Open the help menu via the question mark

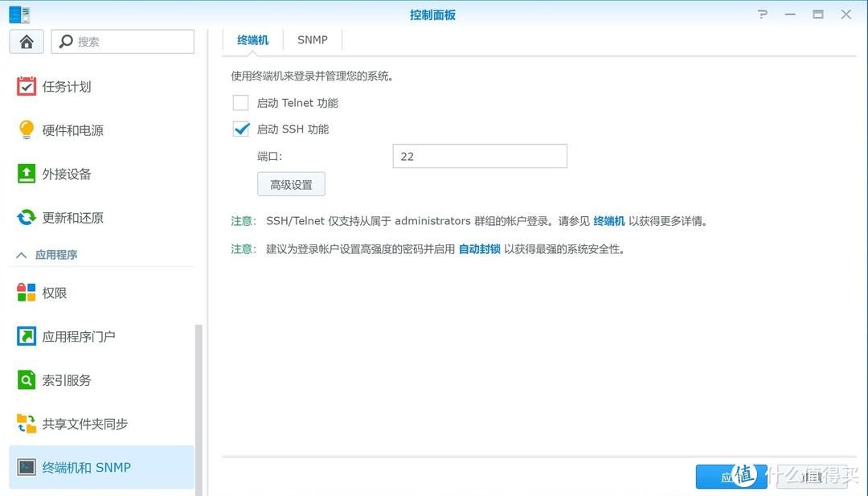762,14
